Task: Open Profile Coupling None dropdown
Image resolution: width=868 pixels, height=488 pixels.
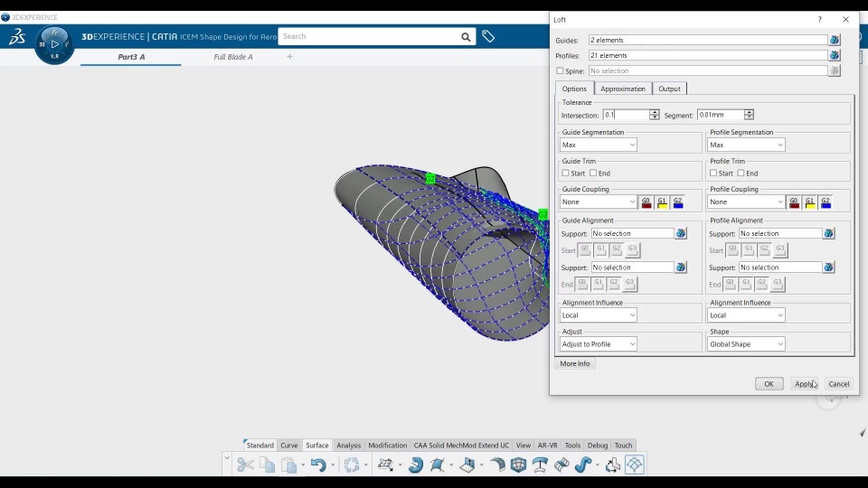Action: point(746,202)
